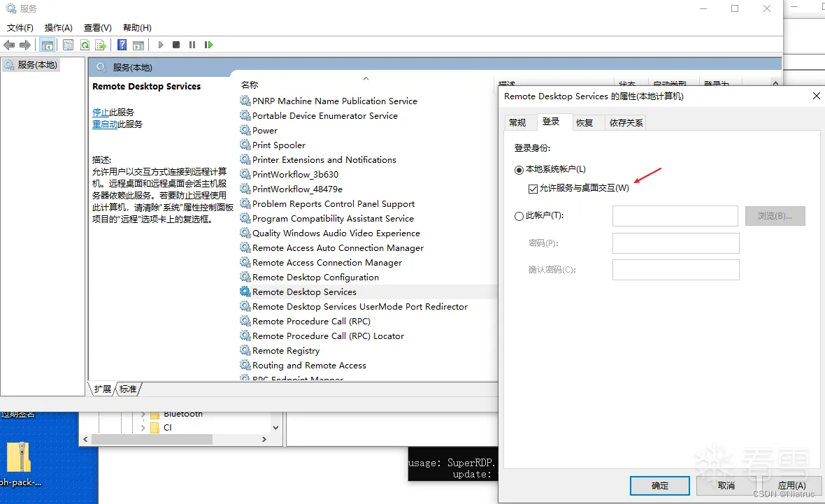Image resolution: width=825 pixels, height=504 pixels.
Task: Click the 取消 button in properties dialog
Action: (726, 486)
